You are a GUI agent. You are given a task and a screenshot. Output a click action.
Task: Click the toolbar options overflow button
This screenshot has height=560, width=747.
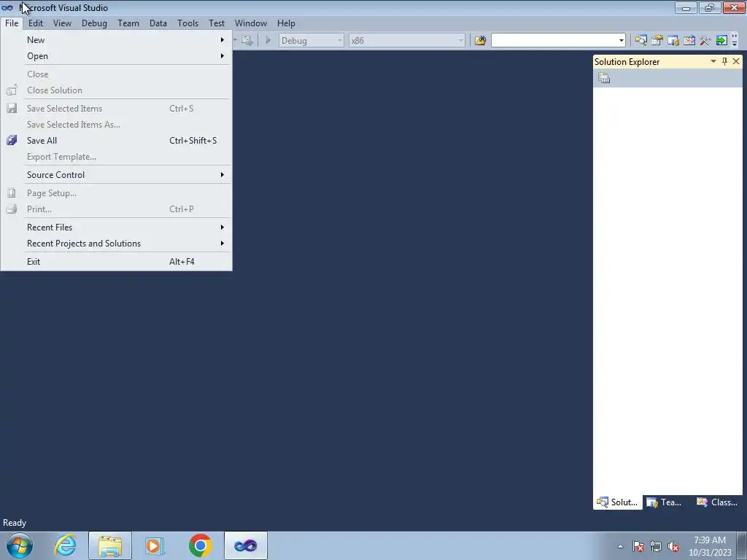(735, 41)
